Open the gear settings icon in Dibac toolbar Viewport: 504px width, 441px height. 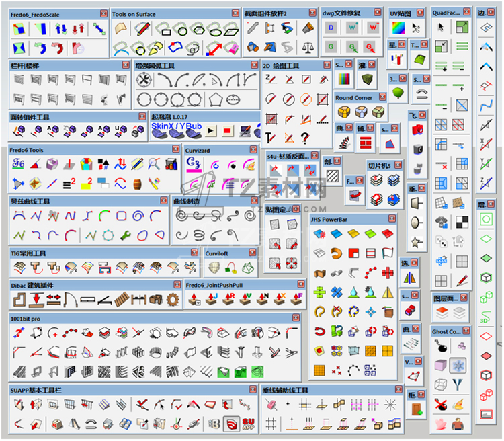173,299
